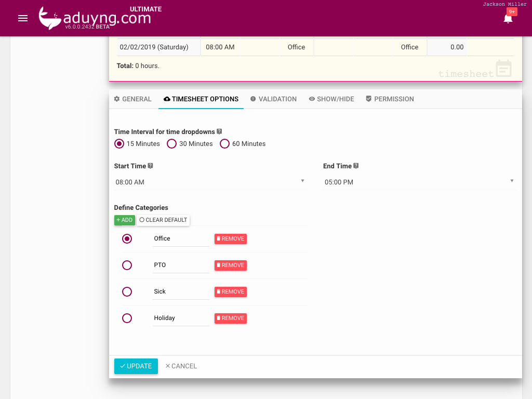Click the trash icon on Holiday's remove button
The image size is (532, 399).
[x=219, y=318]
